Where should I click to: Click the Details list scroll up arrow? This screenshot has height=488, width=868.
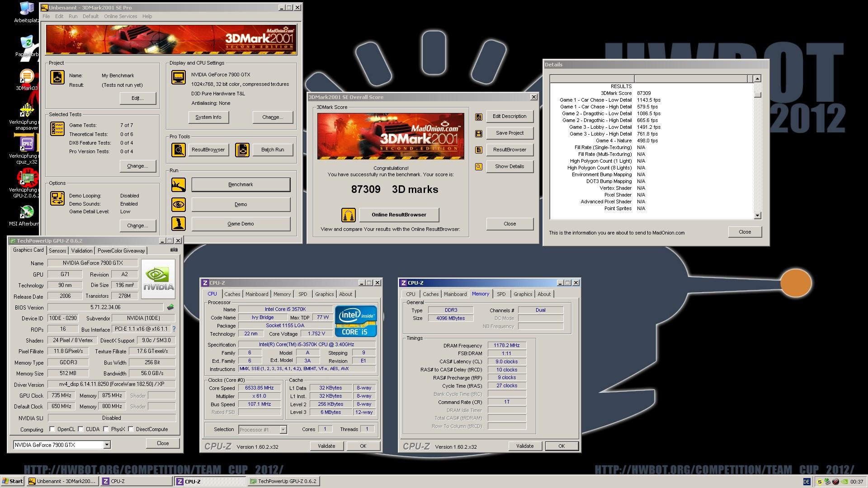(758, 79)
